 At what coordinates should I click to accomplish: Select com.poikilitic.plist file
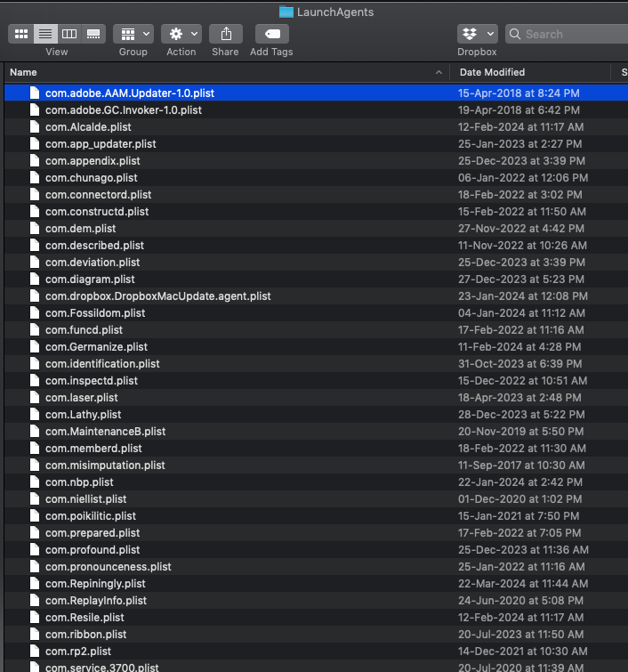[x=316, y=516]
